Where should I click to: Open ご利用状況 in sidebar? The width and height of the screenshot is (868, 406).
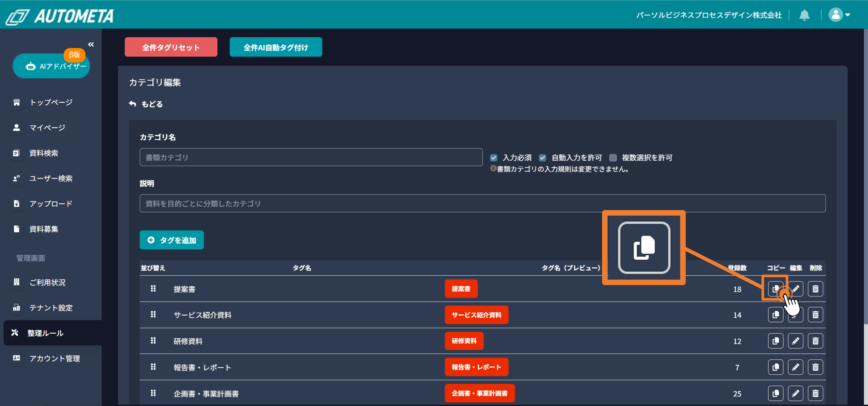[48, 282]
